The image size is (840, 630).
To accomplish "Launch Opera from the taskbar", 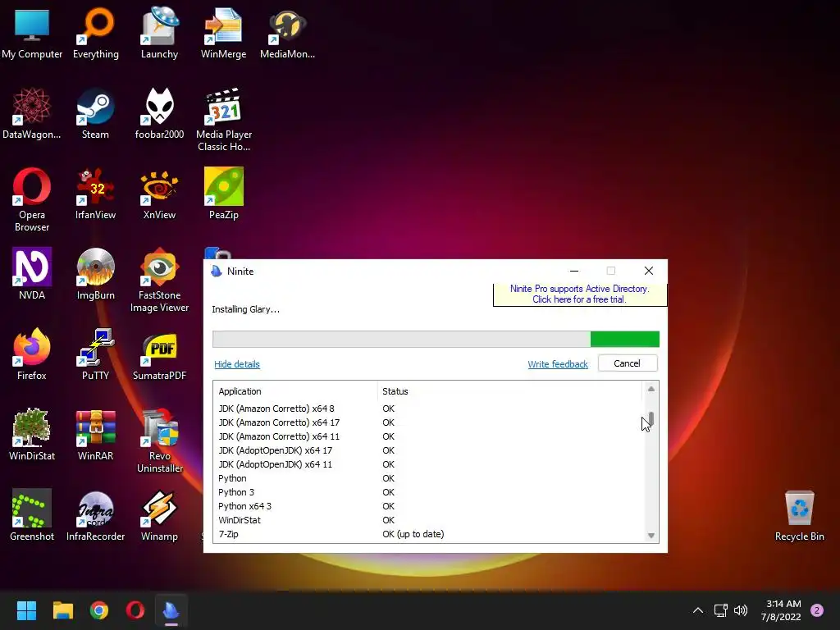I will pos(135,610).
